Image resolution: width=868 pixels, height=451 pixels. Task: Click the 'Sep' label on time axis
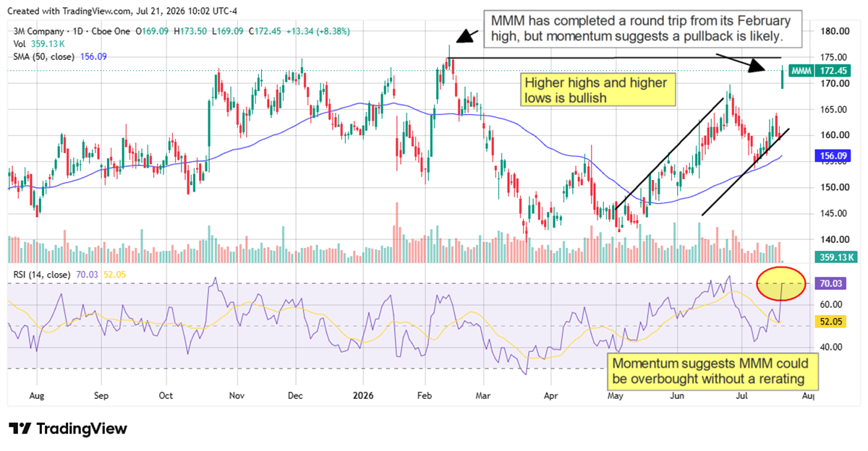(x=101, y=396)
